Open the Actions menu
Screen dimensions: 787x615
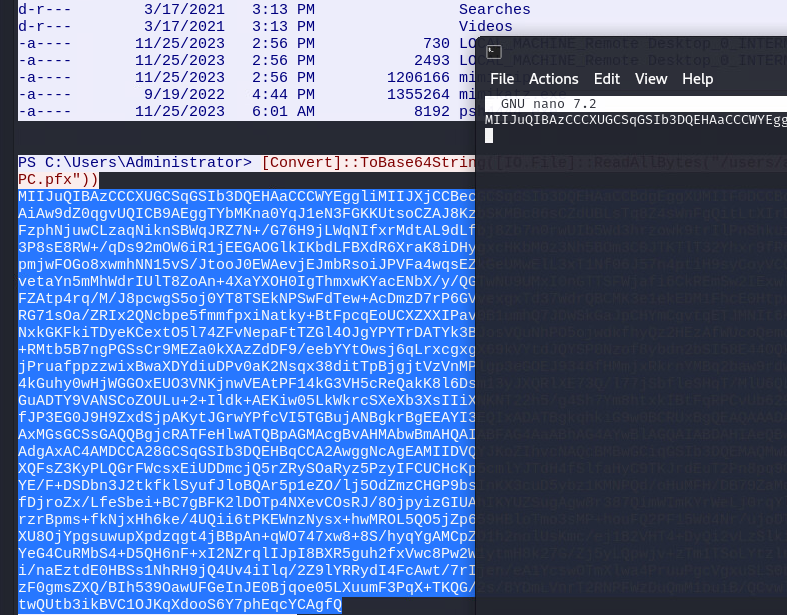[x=553, y=79]
